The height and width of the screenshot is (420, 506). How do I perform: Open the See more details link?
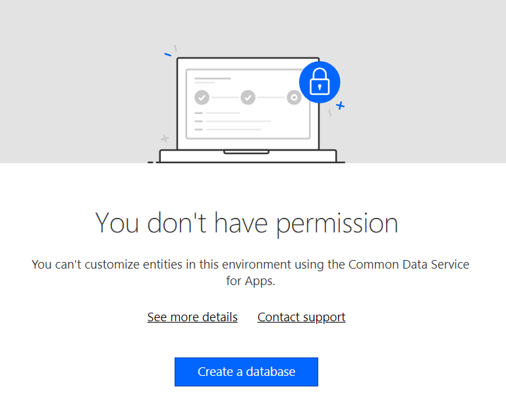coord(192,317)
